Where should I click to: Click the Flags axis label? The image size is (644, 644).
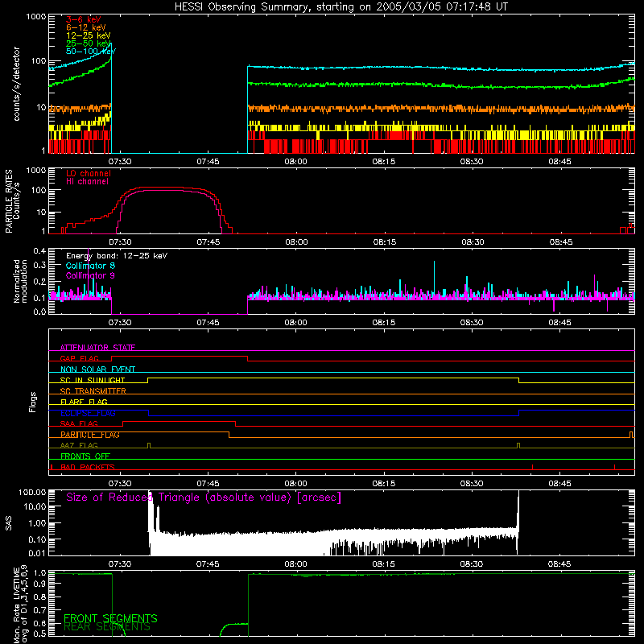33,402
